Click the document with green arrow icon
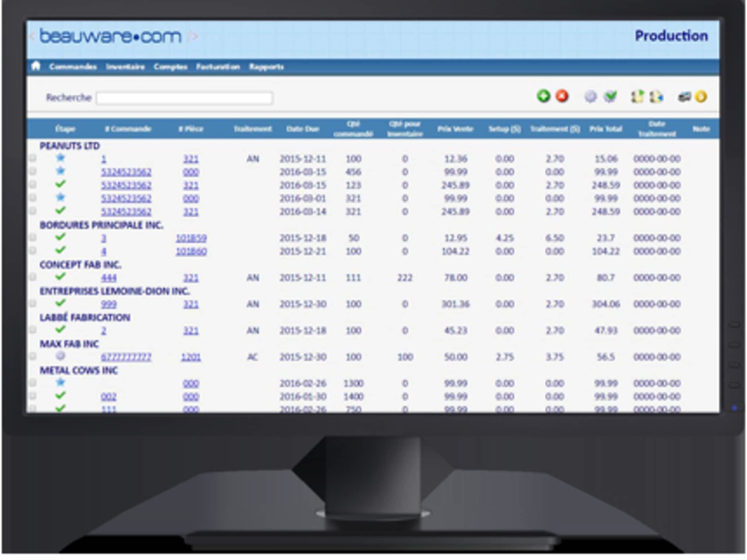This screenshot has height=560, width=747. (x=637, y=97)
